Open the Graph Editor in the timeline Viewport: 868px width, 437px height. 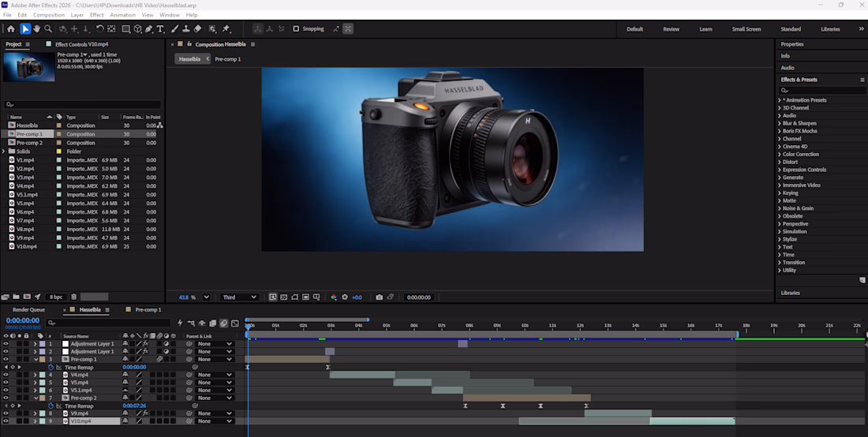click(x=234, y=323)
